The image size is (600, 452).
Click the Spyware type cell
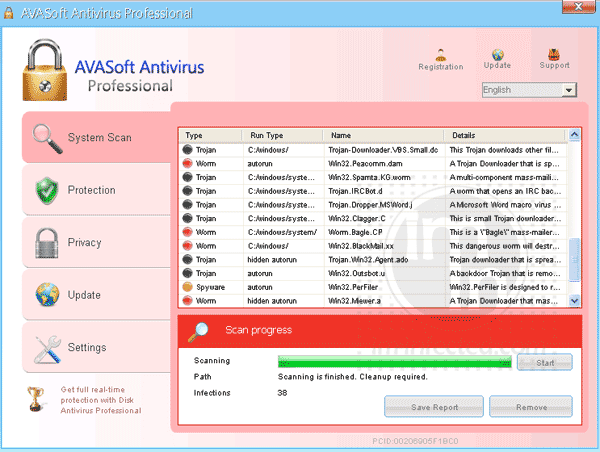(210, 287)
